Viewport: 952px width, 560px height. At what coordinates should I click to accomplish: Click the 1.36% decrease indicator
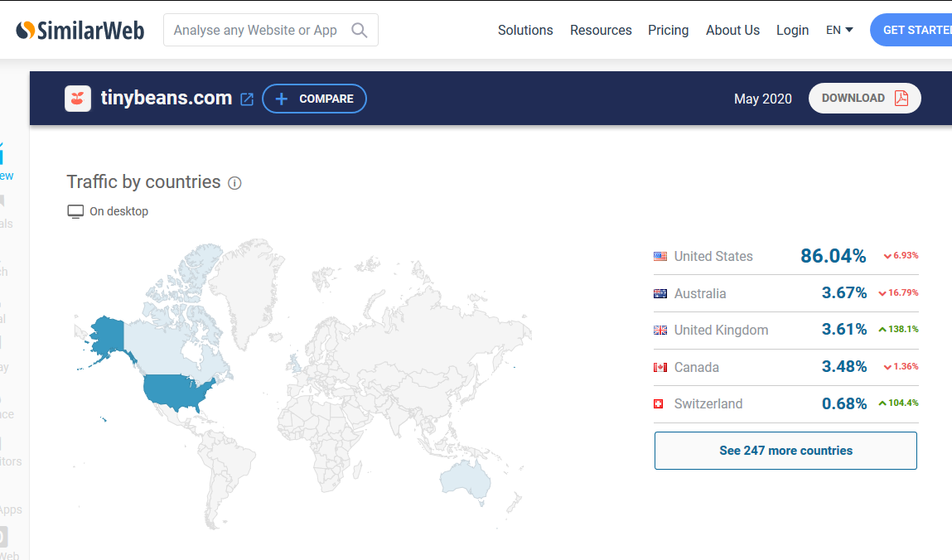pos(901,366)
